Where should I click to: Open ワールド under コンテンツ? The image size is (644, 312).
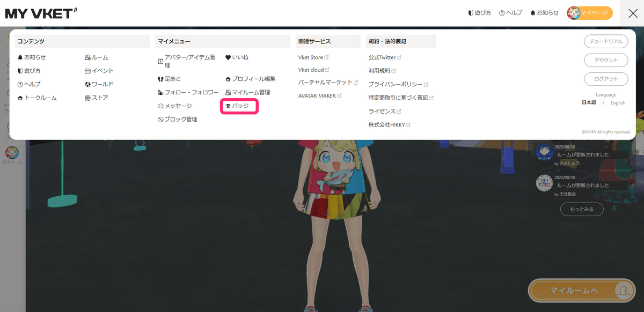[x=99, y=84]
